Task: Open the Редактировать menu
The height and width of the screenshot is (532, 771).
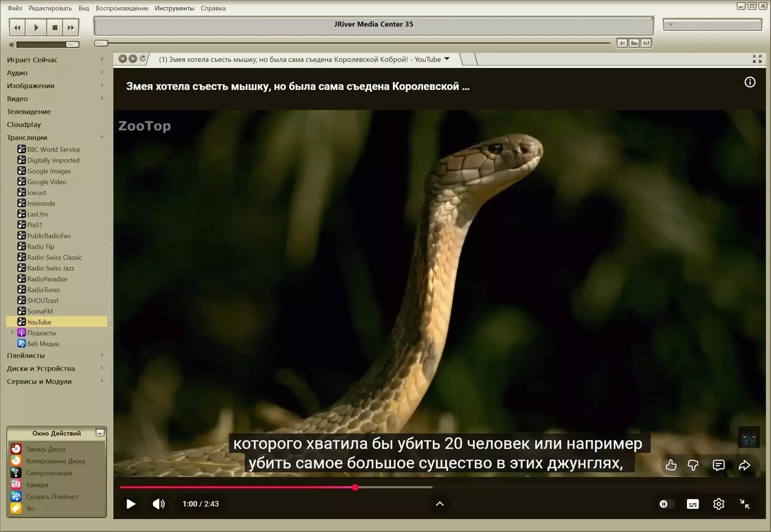Action: [x=50, y=8]
